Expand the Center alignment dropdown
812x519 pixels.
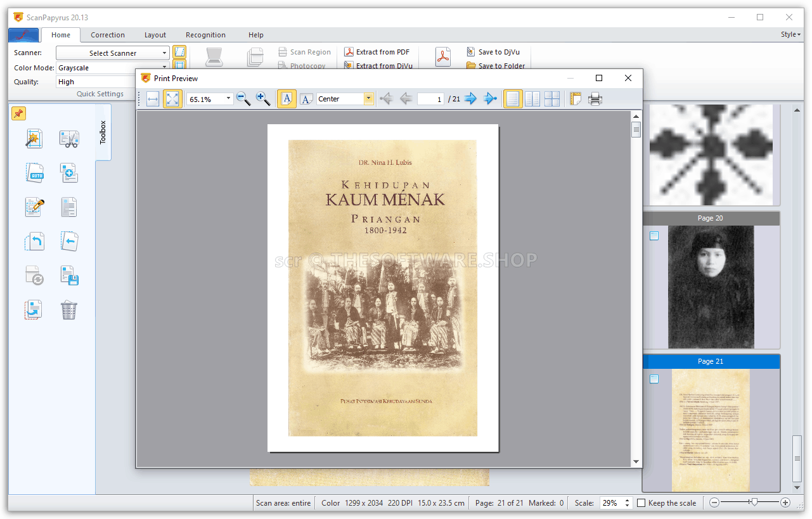click(x=368, y=99)
